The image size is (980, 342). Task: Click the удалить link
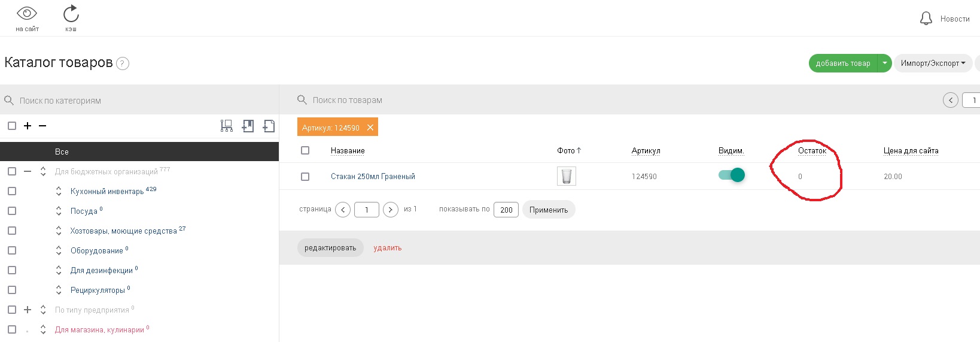click(387, 248)
